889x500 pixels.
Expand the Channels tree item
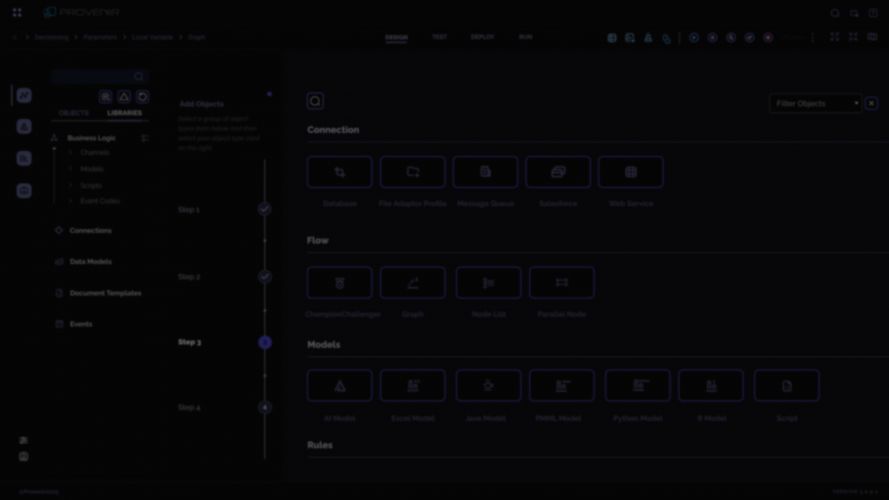coord(70,153)
